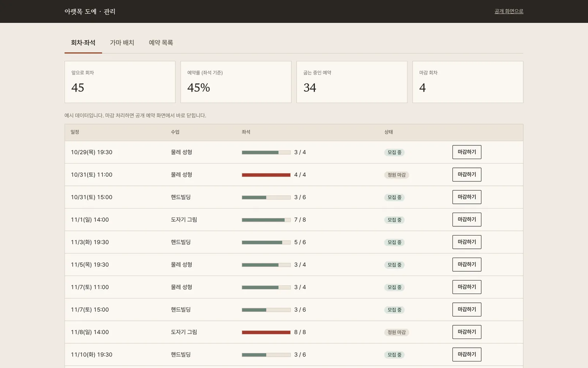Open the 예약 목록 tab
The image size is (588, 368).
coord(161,43)
